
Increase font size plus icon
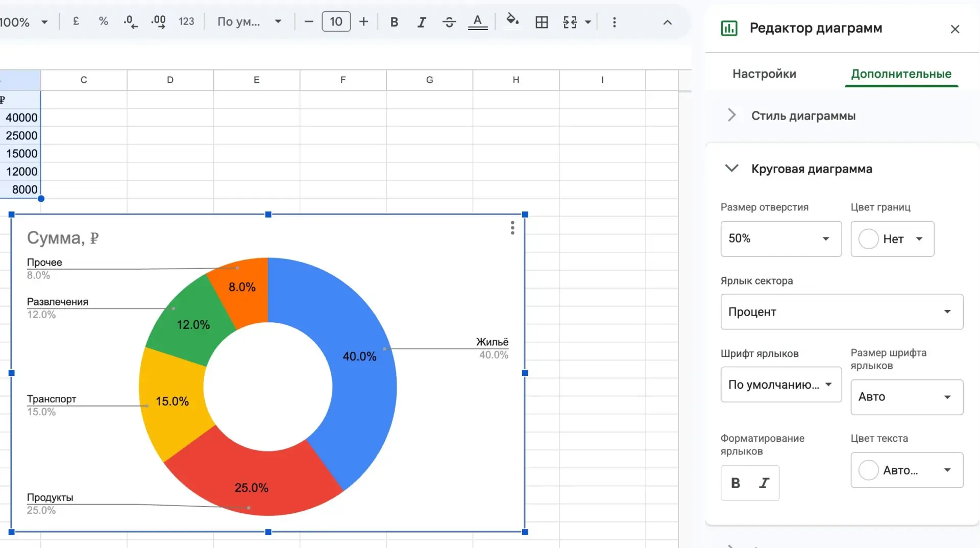point(363,21)
